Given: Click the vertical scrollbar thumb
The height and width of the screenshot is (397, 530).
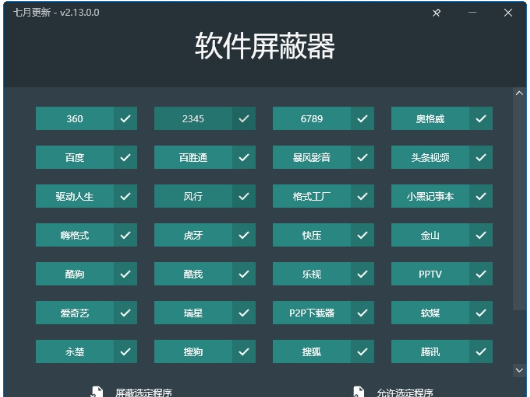Looking at the screenshot, I should [x=519, y=204].
